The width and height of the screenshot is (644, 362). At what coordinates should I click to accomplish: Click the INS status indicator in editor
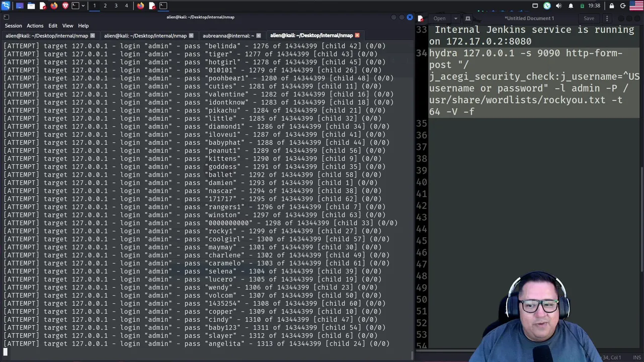tap(637, 357)
